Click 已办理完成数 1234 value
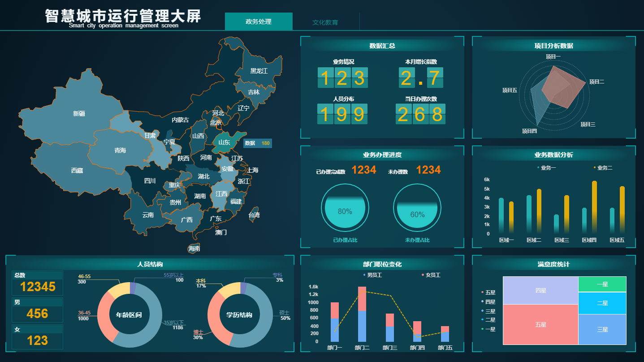This screenshot has height=362, width=644. (363, 170)
